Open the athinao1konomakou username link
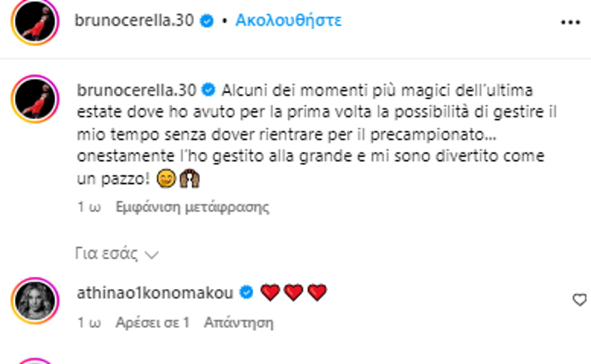Viewport: 591px width, 364px height. coord(155,292)
